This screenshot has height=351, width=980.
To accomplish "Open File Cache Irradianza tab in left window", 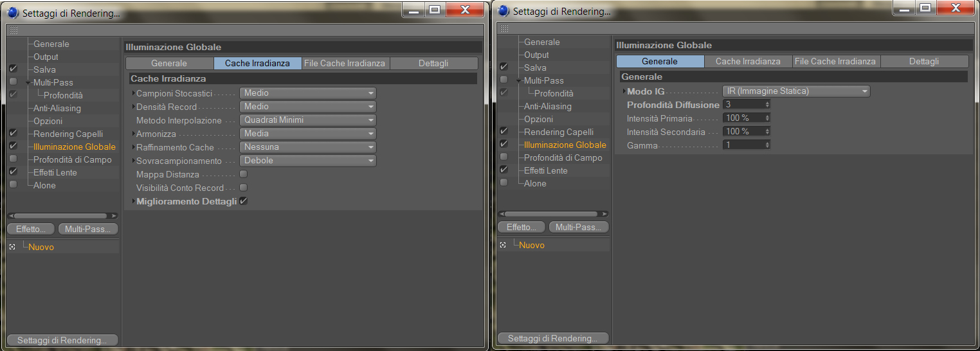I will (x=345, y=63).
